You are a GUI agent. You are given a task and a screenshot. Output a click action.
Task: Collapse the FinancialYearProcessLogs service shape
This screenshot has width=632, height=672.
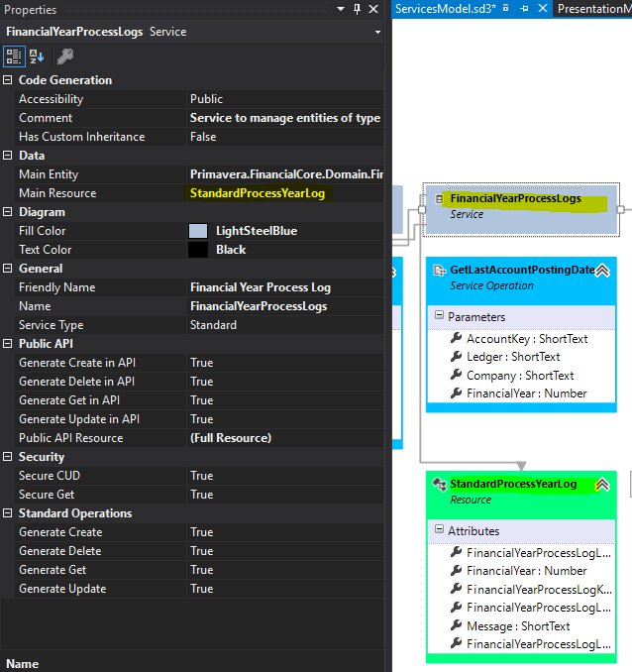439,199
